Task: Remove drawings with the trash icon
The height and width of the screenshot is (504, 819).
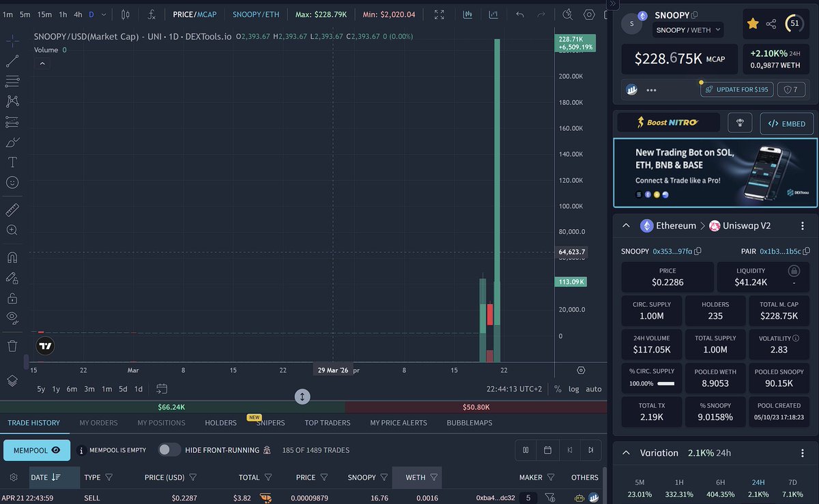Action: [x=12, y=346]
